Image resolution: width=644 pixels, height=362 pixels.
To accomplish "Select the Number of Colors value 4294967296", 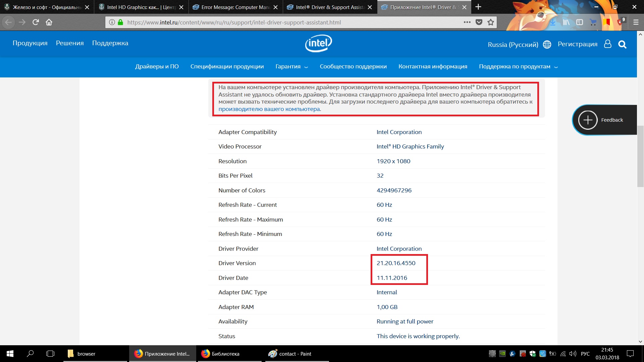I will [394, 190].
